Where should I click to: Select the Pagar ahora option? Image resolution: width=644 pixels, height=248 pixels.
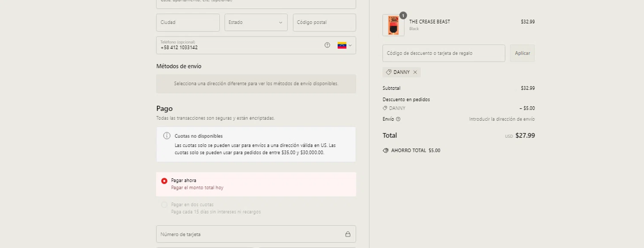256,184
